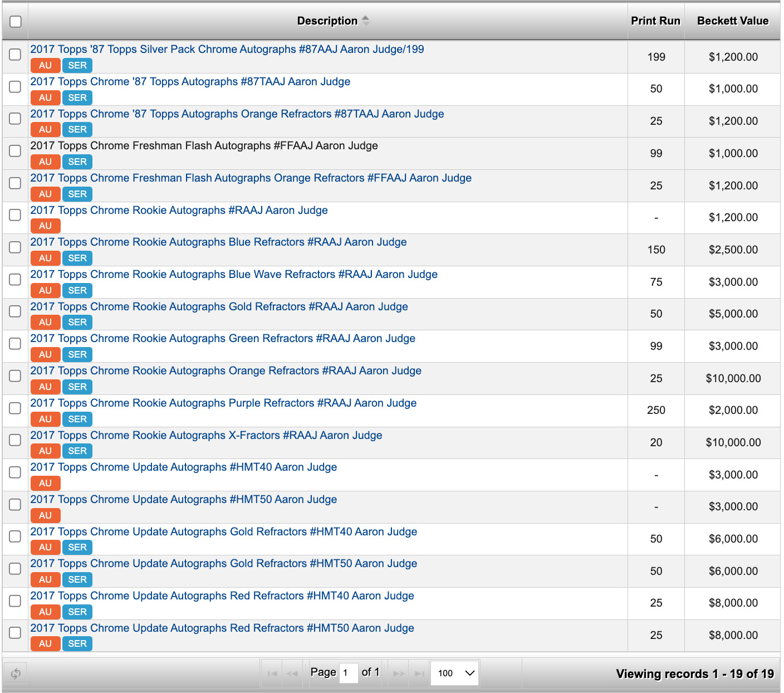784x693 pixels.
Task: Click the print run value 250
Action: click(656, 410)
